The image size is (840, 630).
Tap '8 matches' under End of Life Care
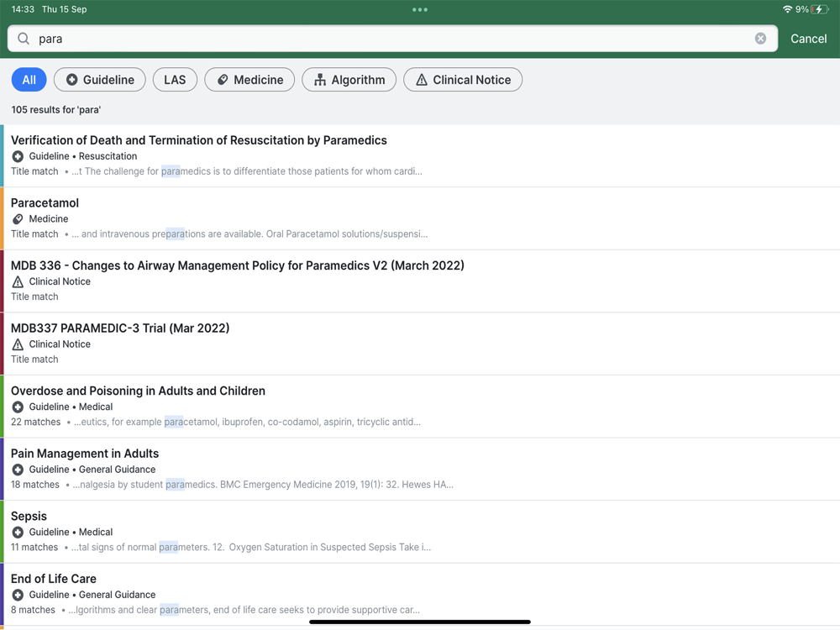(x=34, y=610)
